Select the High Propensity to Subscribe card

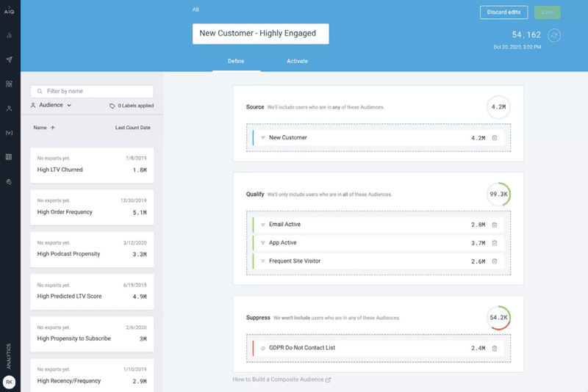[x=93, y=334]
